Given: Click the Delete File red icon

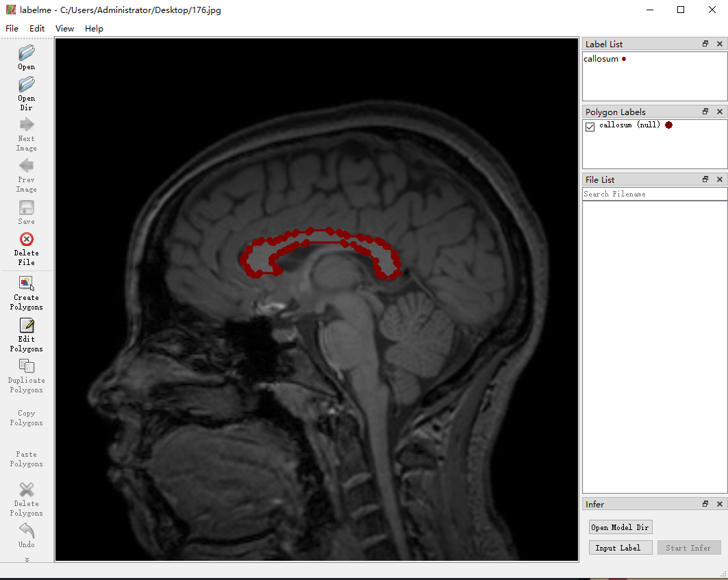Looking at the screenshot, I should [27, 239].
